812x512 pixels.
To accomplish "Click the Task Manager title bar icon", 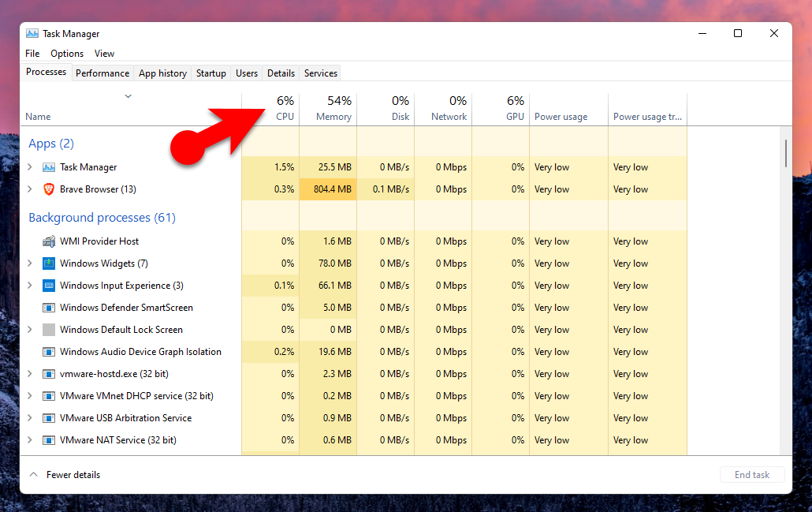I will [32, 34].
